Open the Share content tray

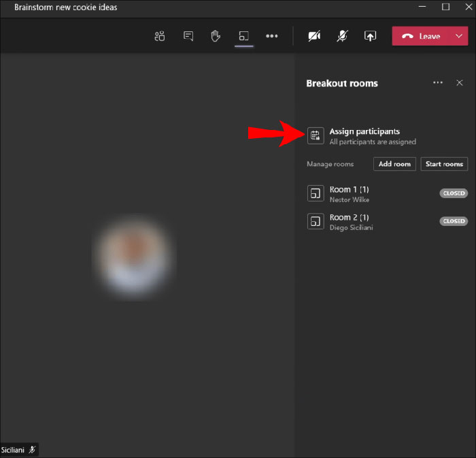pos(370,36)
